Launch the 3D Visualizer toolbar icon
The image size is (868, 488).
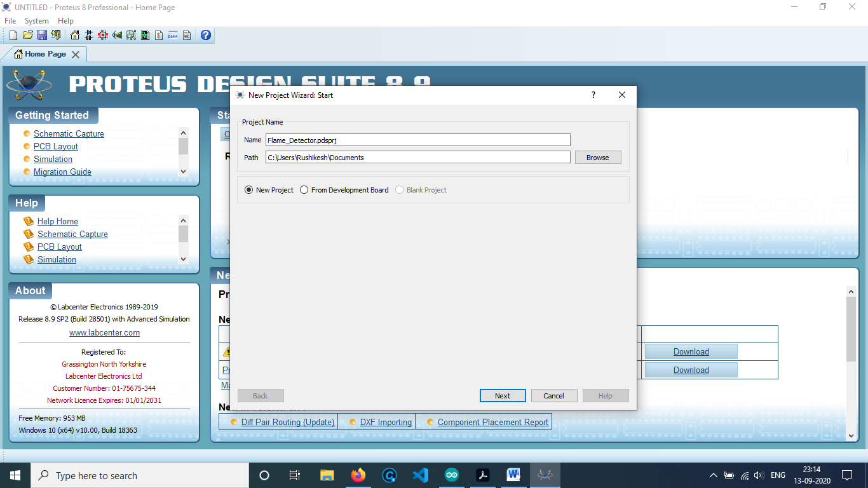(x=117, y=35)
